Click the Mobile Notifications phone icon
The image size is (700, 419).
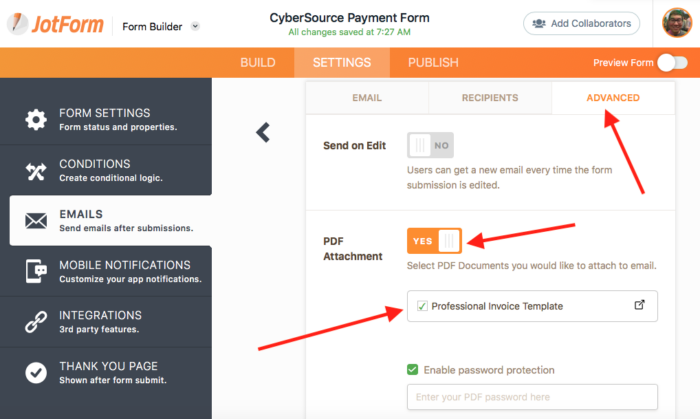(36, 271)
